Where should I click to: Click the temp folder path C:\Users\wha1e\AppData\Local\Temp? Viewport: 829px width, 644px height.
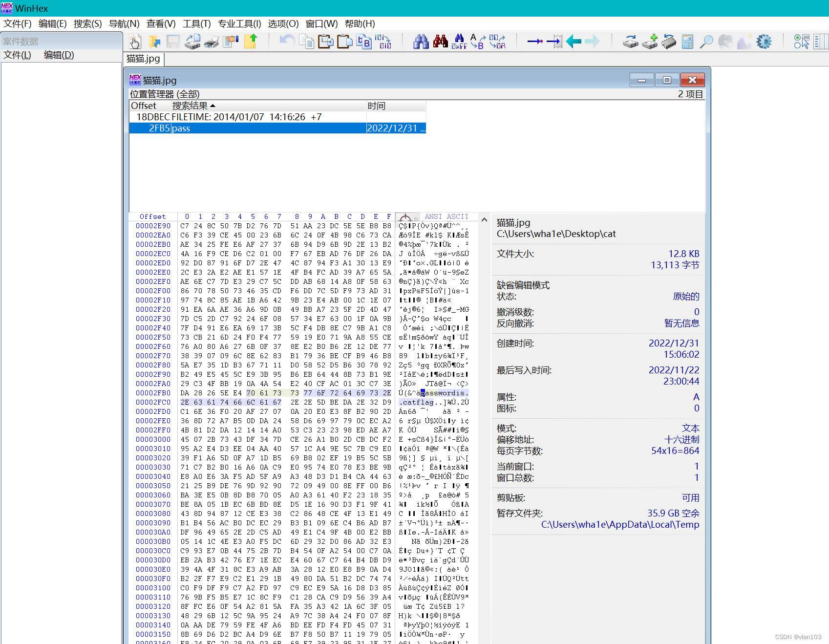tap(620, 525)
